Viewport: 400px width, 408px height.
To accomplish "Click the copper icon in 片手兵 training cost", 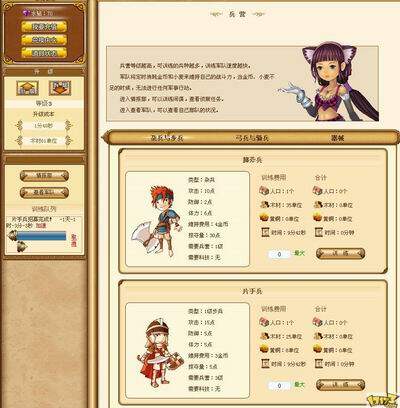I will click(264, 349).
